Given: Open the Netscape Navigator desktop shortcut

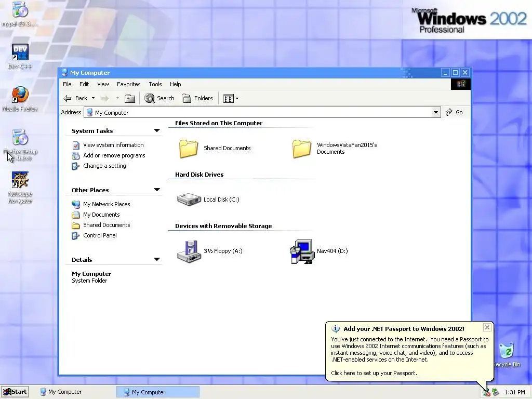Looking at the screenshot, I should (20, 187).
